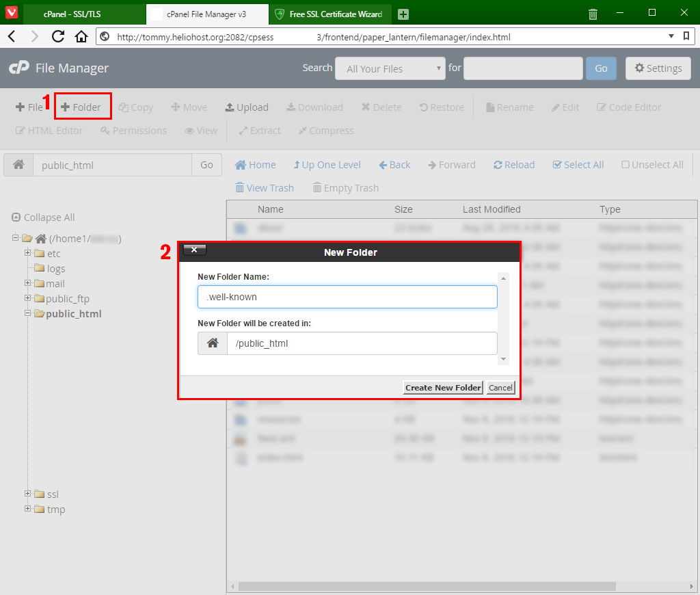Click the cPanel logo in header
This screenshot has height=595, width=700.
point(18,68)
